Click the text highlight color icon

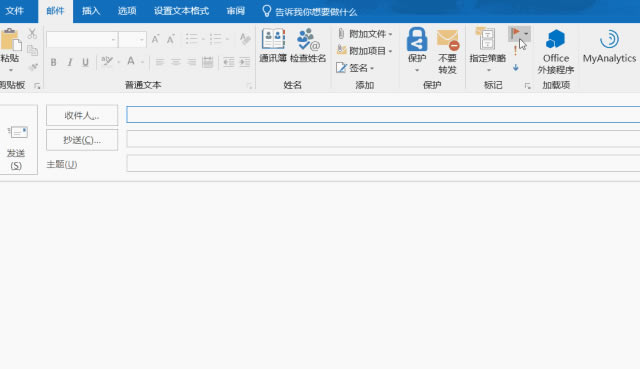coord(107,62)
